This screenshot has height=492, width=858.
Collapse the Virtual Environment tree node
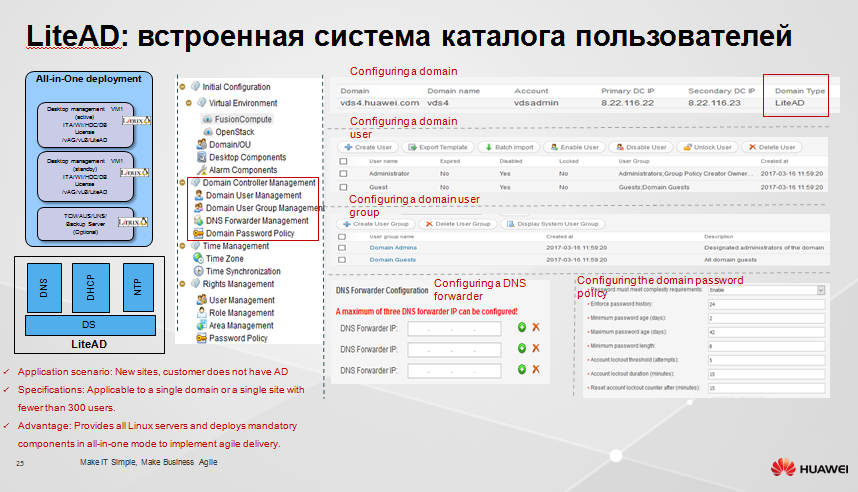pyautogui.click(x=189, y=103)
